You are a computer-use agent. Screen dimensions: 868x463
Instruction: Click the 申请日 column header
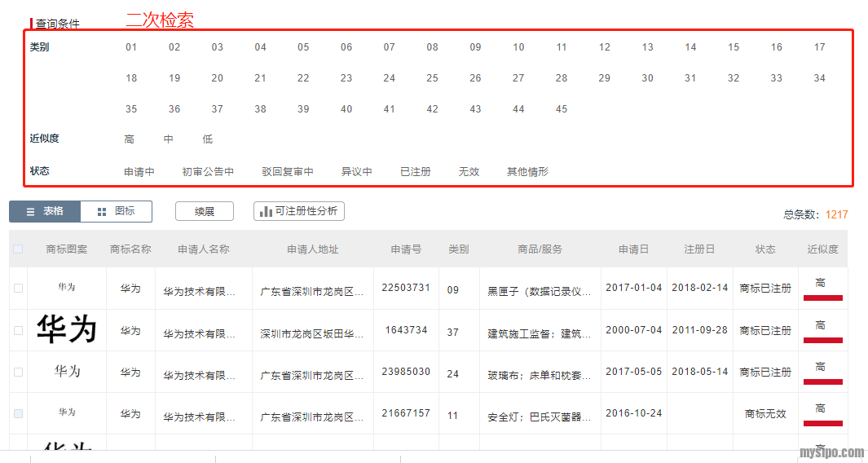pyautogui.click(x=633, y=249)
